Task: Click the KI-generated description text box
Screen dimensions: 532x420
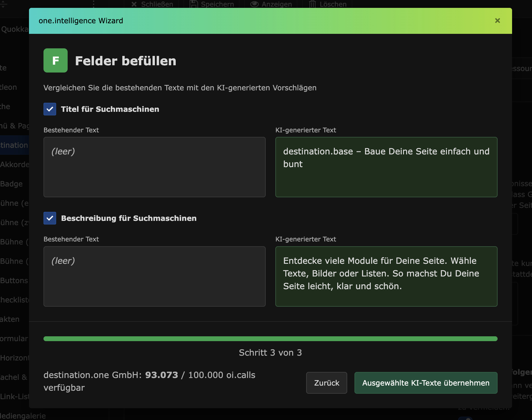Action: [386, 276]
